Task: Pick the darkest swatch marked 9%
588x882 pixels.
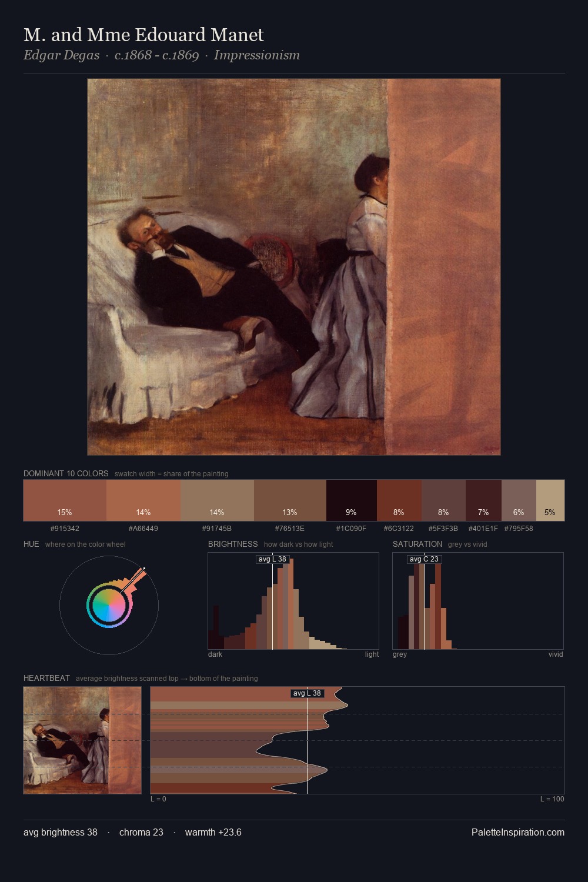Action: 351,500
